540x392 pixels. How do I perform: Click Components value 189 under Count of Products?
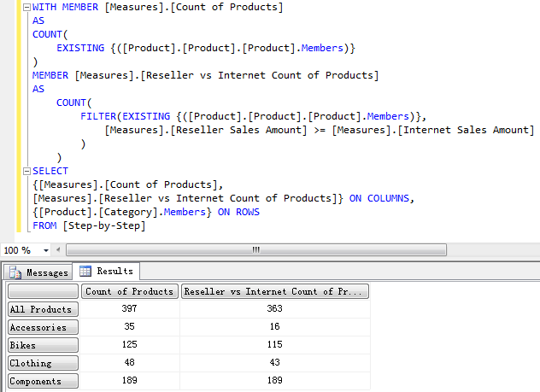click(130, 380)
